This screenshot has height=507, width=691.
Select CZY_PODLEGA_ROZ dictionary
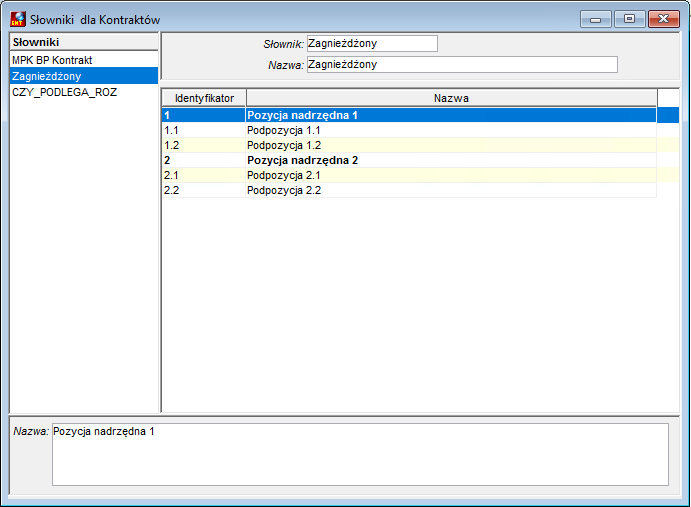(84, 92)
